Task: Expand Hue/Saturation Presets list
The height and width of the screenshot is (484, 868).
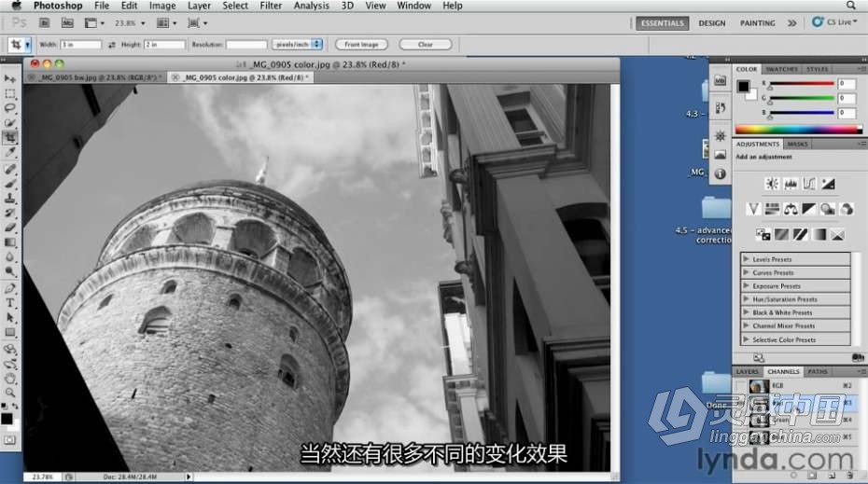Action: pyautogui.click(x=746, y=299)
